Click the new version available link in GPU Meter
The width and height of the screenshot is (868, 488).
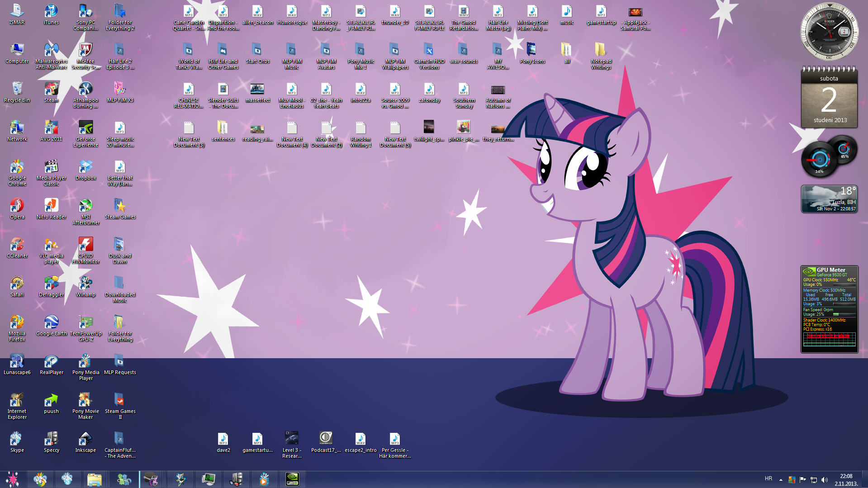(x=829, y=336)
